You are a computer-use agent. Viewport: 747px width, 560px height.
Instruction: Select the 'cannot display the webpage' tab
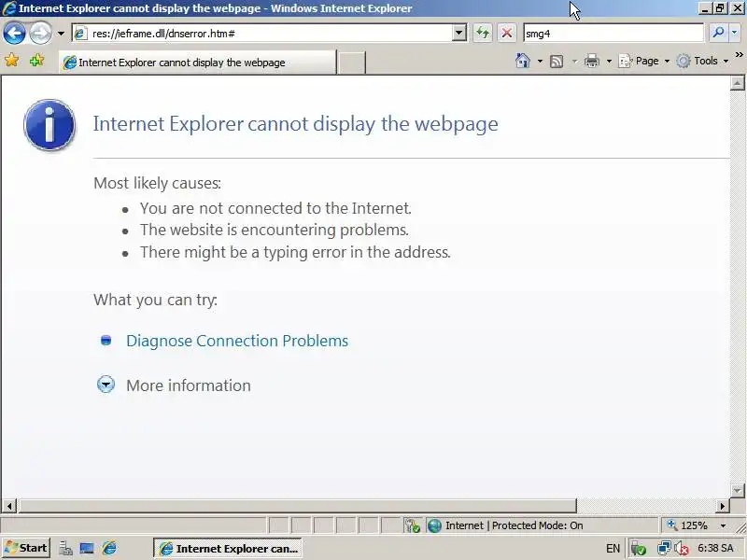pos(197,63)
